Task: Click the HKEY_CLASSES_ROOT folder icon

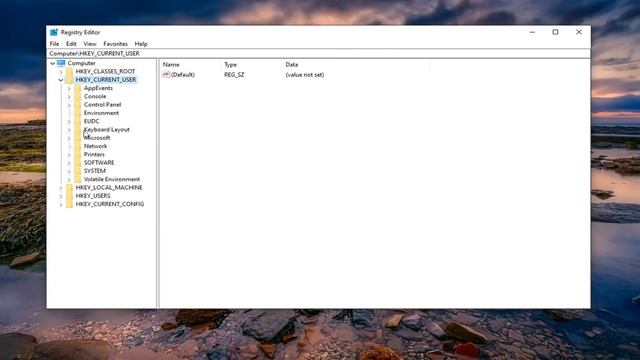Action: click(69, 71)
